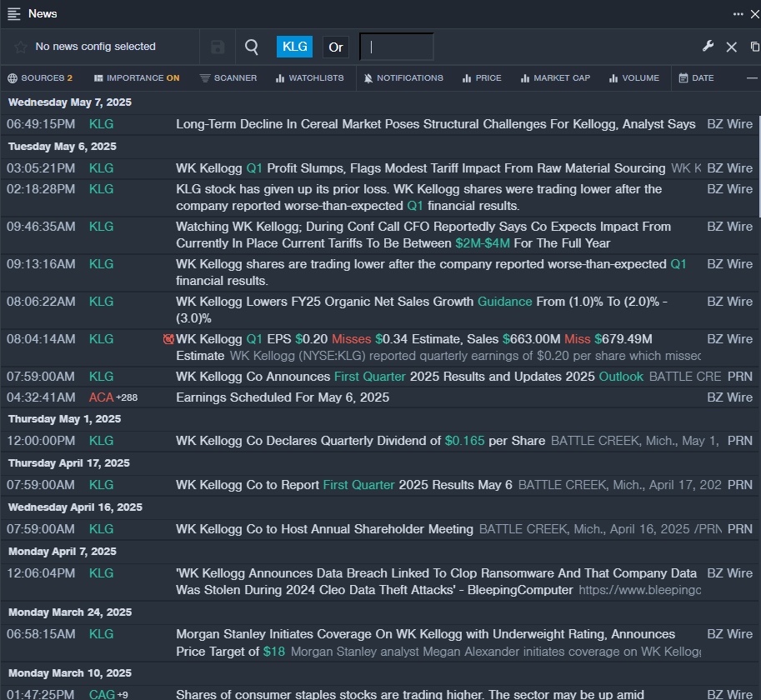Click the magnifying glass search icon
Image resolution: width=761 pixels, height=700 pixels.
[252, 47]
